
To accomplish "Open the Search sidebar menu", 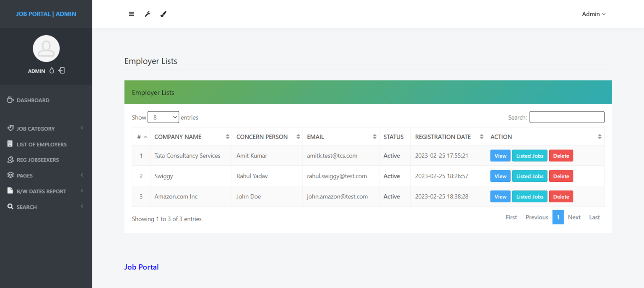I will click(28, 206).
